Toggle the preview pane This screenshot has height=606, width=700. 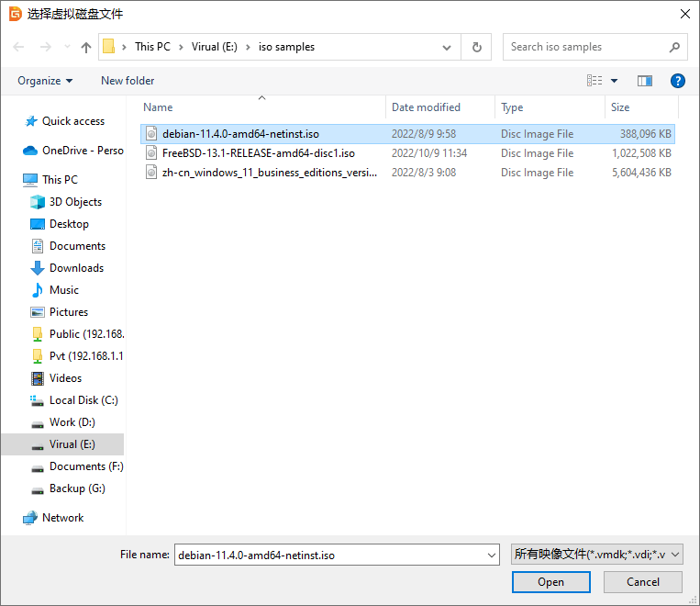pyautogui.click(x=645, y=81)
